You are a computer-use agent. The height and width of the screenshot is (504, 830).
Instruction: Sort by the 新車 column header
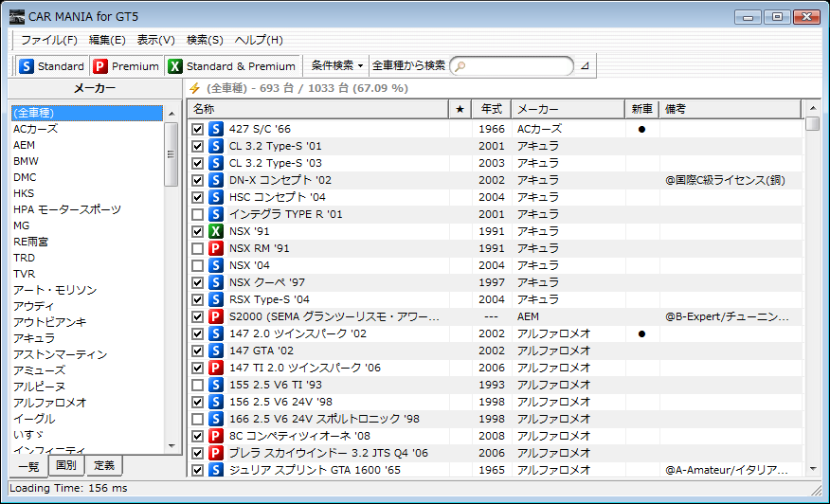642,109
